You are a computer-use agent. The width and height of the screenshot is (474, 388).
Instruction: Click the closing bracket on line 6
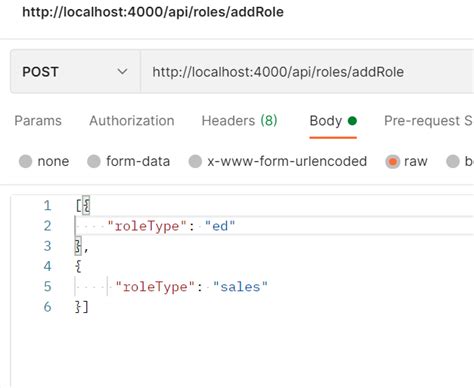(86, 307)
